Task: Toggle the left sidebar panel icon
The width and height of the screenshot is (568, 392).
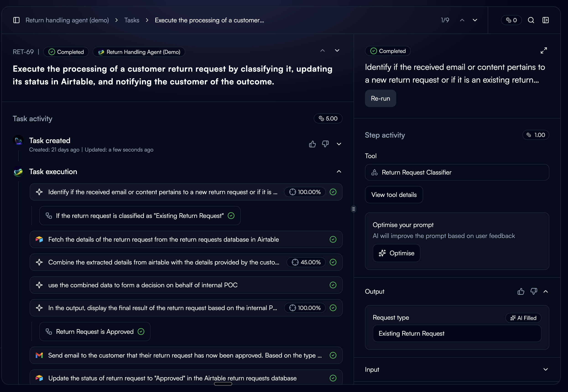Action: click(x=16, y=20)
